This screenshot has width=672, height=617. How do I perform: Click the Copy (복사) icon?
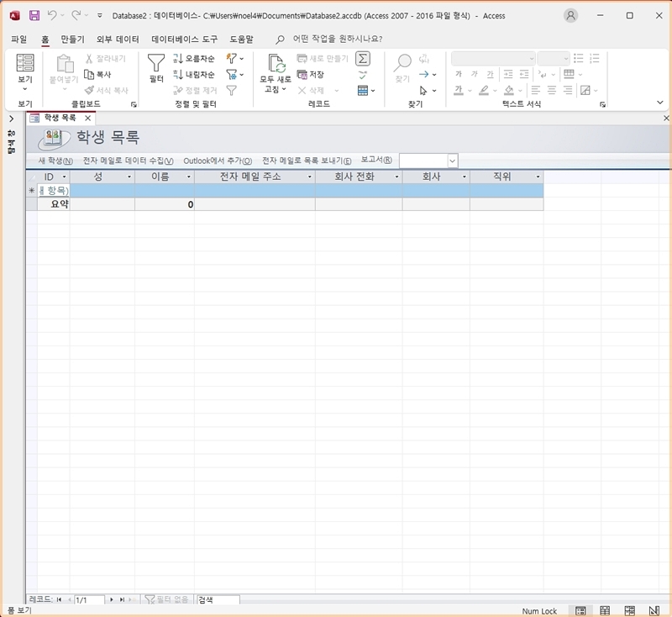click(97, 74)
